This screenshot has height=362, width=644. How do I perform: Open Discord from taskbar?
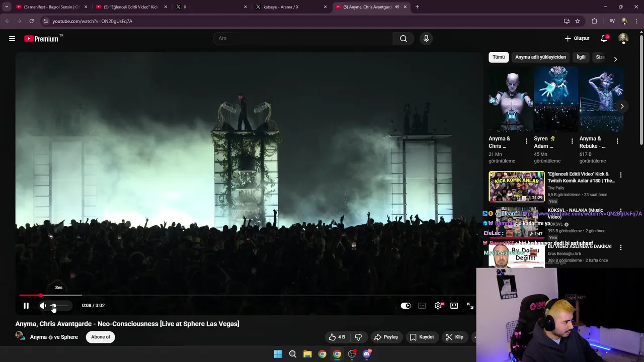click(x=367, y=354)
